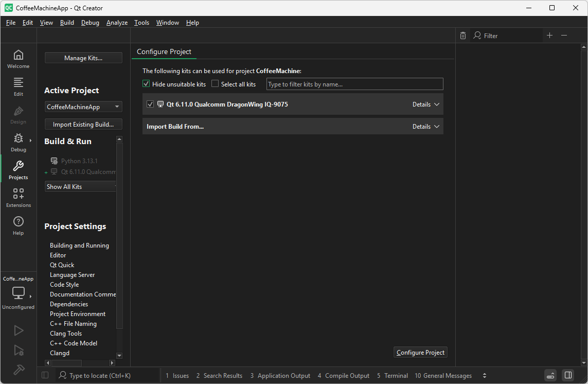Click Manage Kits button

pyautogui.click(x=83, y=57)
